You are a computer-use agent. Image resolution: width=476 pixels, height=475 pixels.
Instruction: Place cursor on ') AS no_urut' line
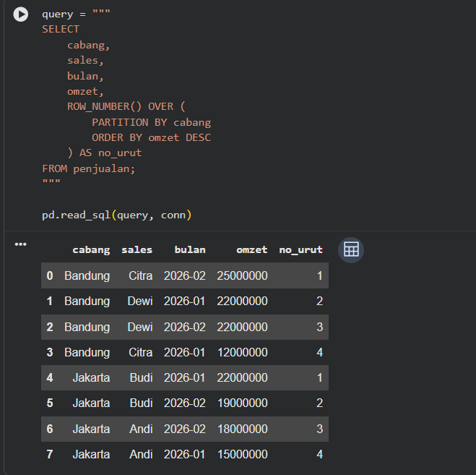104,153
